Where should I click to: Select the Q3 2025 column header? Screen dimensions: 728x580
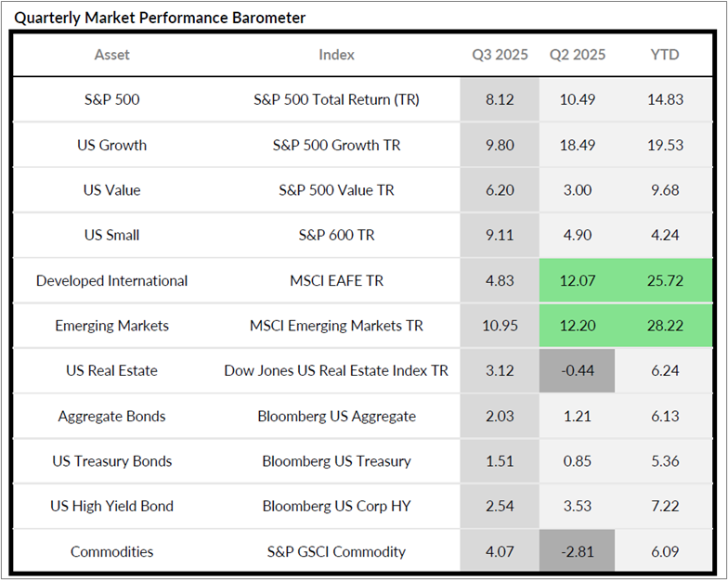coord(500,55)
